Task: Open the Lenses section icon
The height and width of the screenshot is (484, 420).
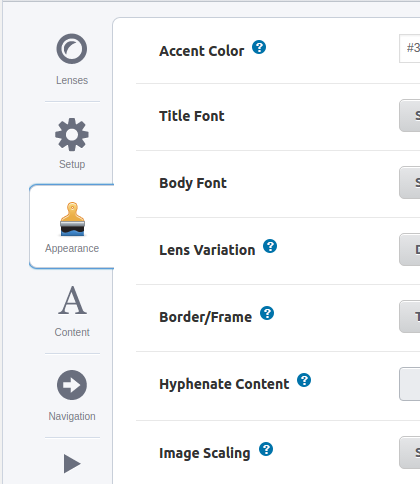Action: [72, 49]
